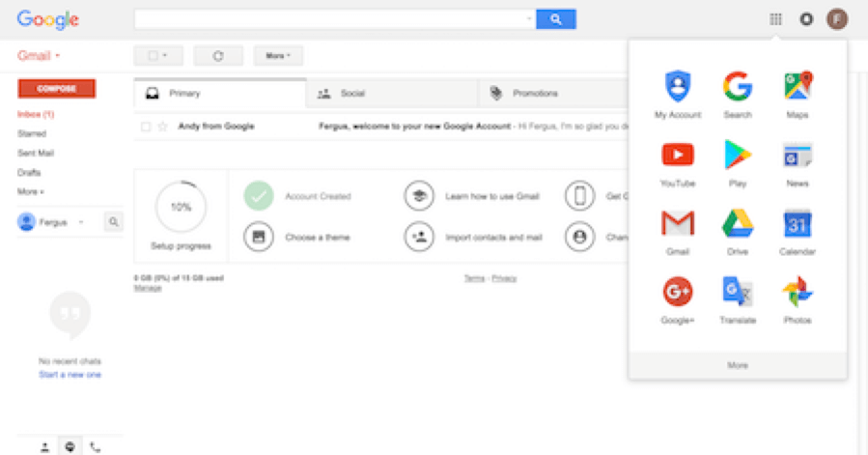Click the 10% setup progress circle

click(181, 207)
